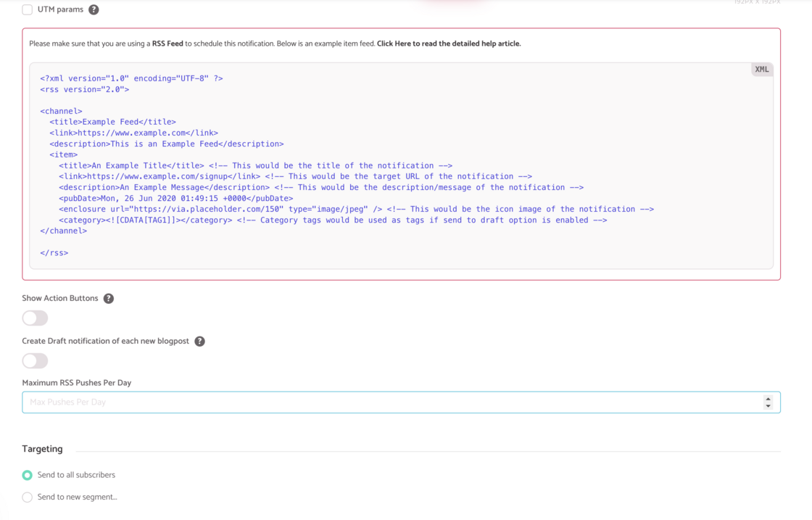
Task: Decrease Max Pushes Per Day with down arrow
Action: click(768, 406)
